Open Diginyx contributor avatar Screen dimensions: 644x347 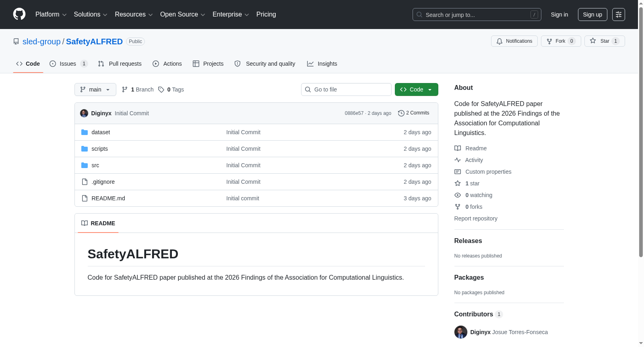[x=461, y=332]
